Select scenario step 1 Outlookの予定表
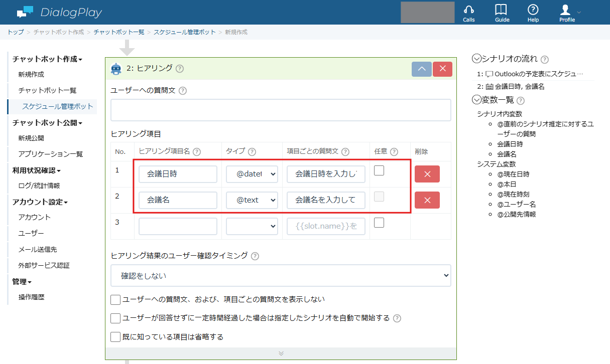Image resolution: width=610 pixels, height=364 pixels. point(531,74)
